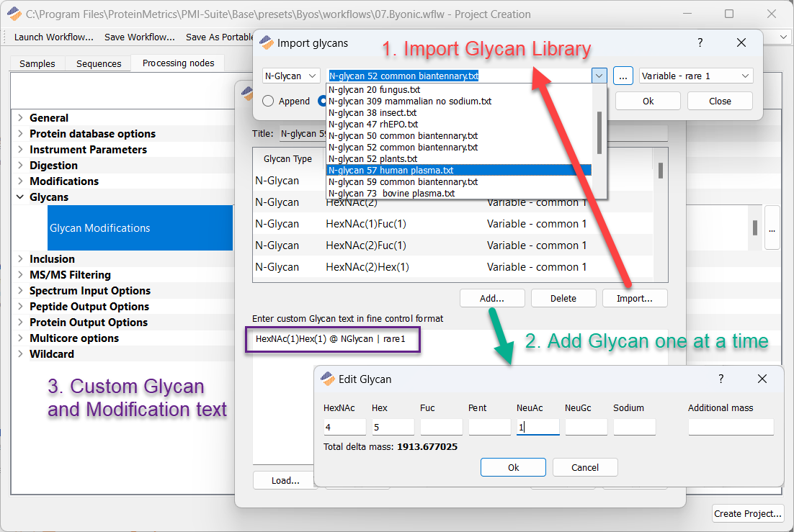Screen dimensions: 794x532
Task: Choose N-glycan 309 mammalian no sodium.txt
Action: pyautogui.click(x=459, y=102)
